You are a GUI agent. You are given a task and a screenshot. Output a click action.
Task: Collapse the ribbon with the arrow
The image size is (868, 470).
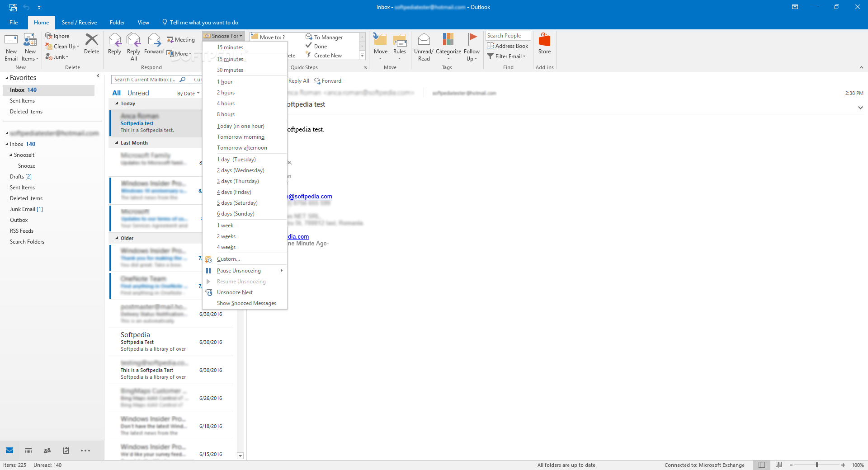click(861, 67)
